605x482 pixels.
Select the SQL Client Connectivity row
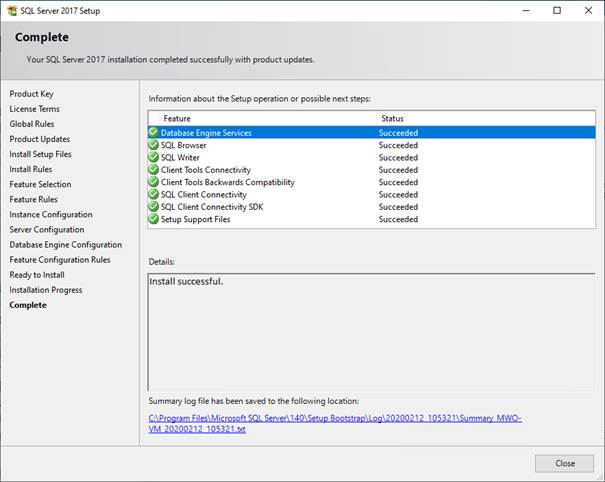pyautogui.click(x=372, y=194)
